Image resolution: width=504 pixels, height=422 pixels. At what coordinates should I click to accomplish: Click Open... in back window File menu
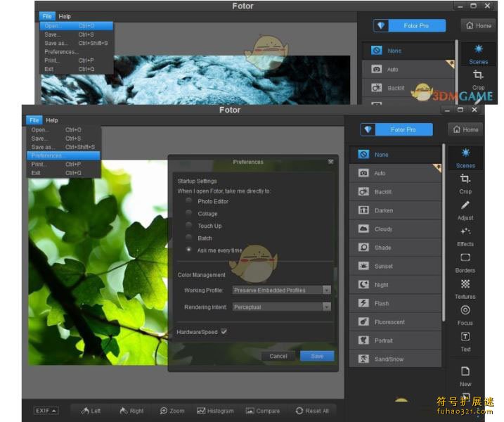77,26
